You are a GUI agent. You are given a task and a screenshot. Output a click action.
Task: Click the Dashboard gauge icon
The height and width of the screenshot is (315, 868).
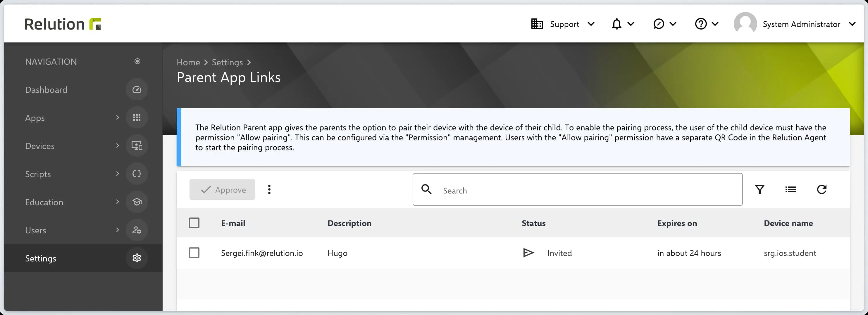click(137, 90)
